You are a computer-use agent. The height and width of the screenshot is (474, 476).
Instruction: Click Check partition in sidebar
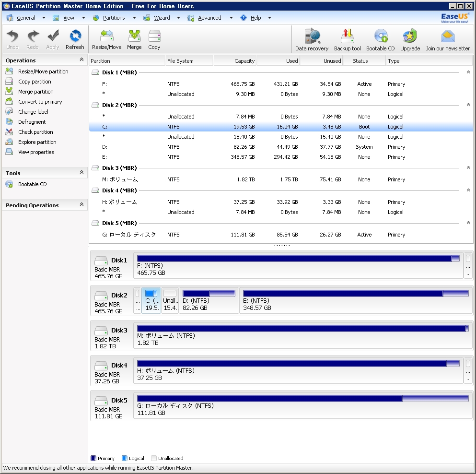click(35, 132)
